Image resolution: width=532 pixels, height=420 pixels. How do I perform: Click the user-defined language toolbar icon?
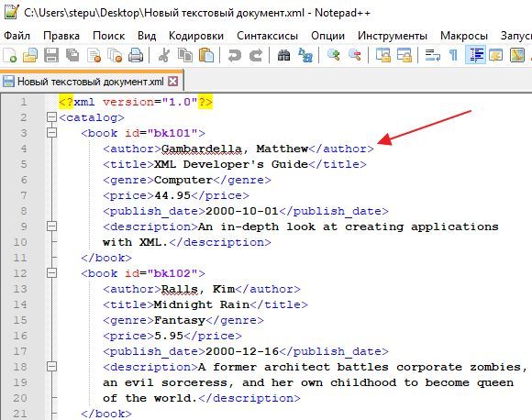click(x=495, y=55)
